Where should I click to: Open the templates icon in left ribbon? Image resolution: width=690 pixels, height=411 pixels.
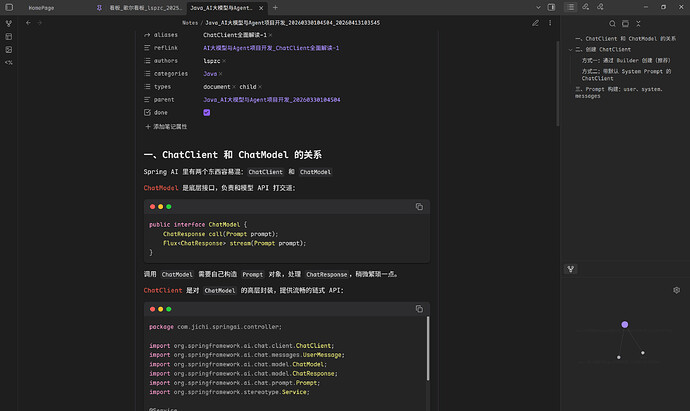coord(9,37)
